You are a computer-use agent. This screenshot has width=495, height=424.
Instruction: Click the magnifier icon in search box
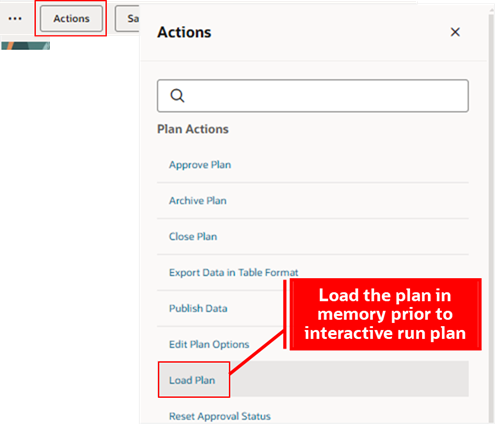[x=177, y=96]
